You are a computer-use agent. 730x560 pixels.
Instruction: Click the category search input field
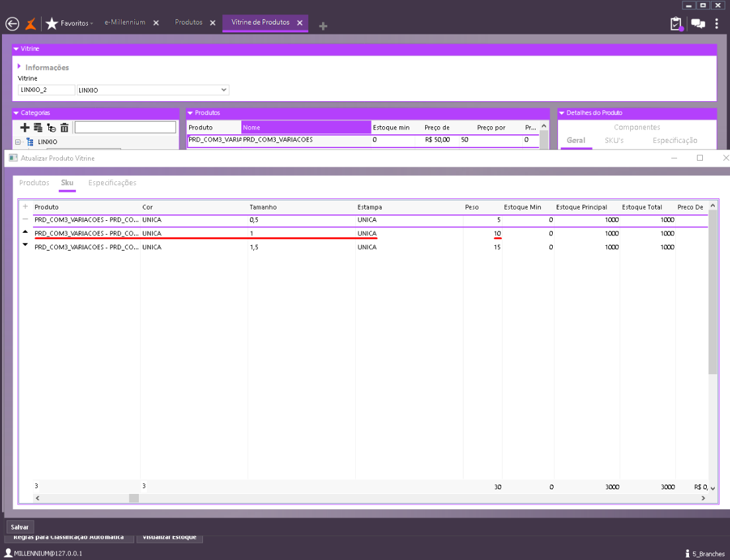coord(125,127)
